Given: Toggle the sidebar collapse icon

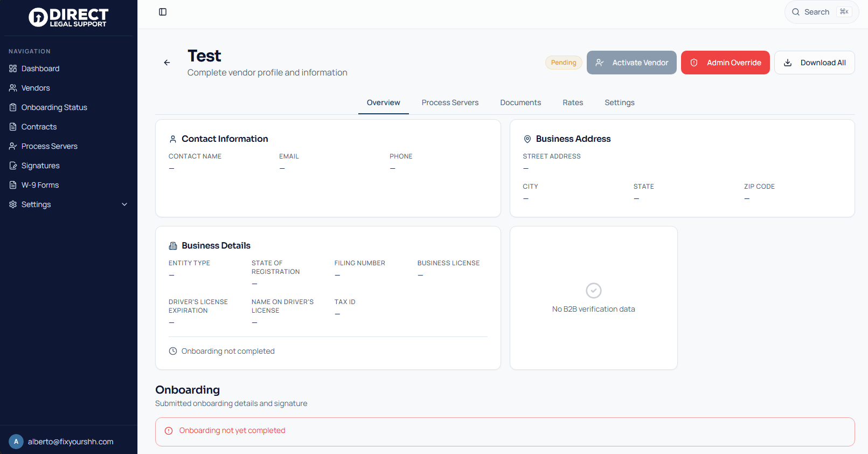Looking at the screenshot, I should pyautogui.click(x=163, y=12).
